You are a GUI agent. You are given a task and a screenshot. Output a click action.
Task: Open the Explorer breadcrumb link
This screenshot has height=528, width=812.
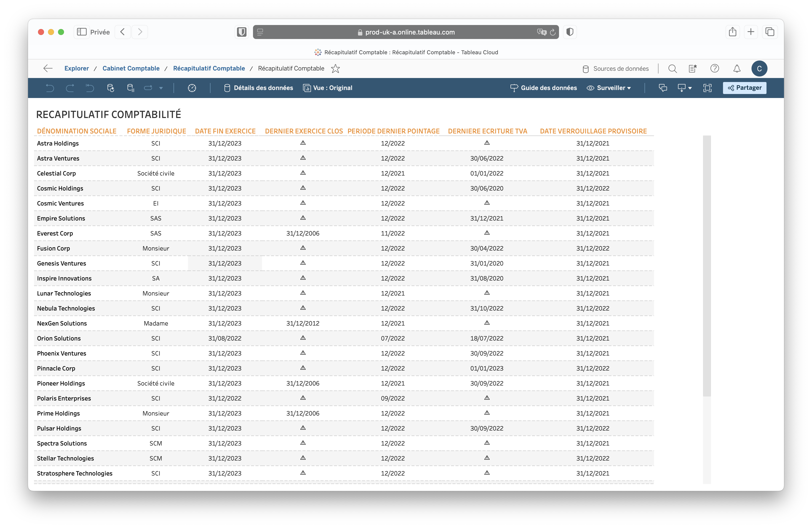pyautogui.click(x=76, y=68)
